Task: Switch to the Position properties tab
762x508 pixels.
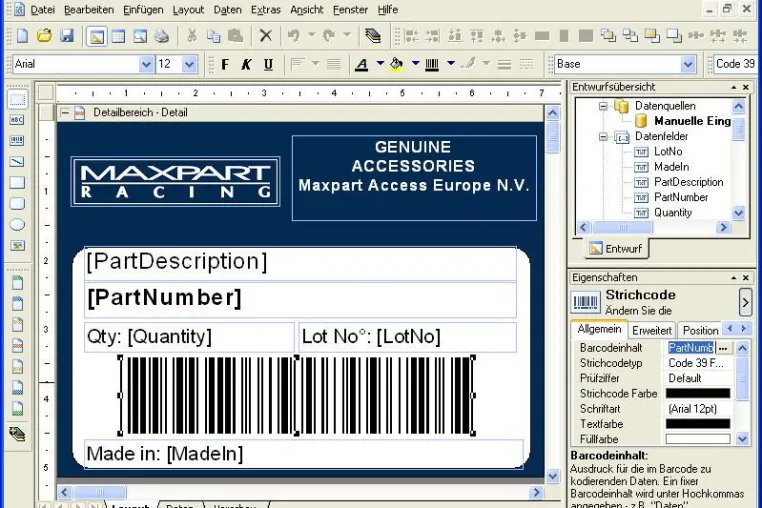Action: (700, 331)
